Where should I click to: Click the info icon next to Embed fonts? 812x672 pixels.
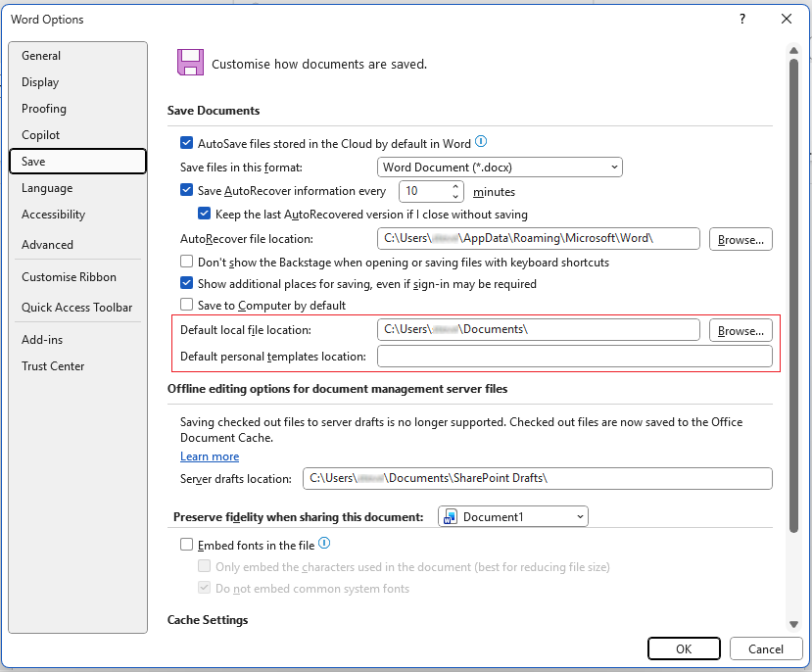[324, 542]
